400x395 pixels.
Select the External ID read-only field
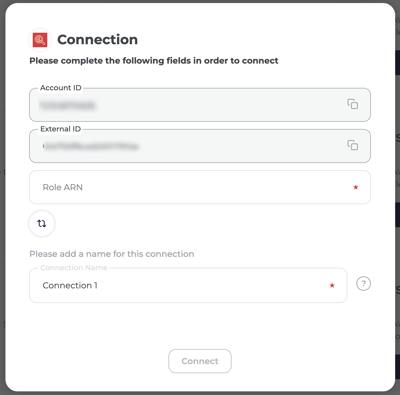click(200, 146)
